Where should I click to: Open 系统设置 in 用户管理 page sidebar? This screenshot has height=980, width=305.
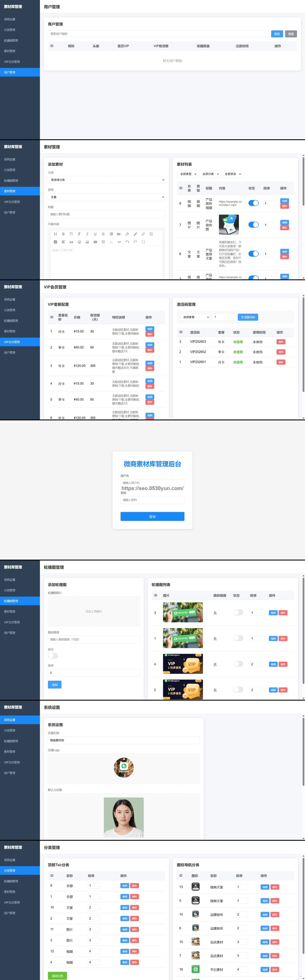20,19
